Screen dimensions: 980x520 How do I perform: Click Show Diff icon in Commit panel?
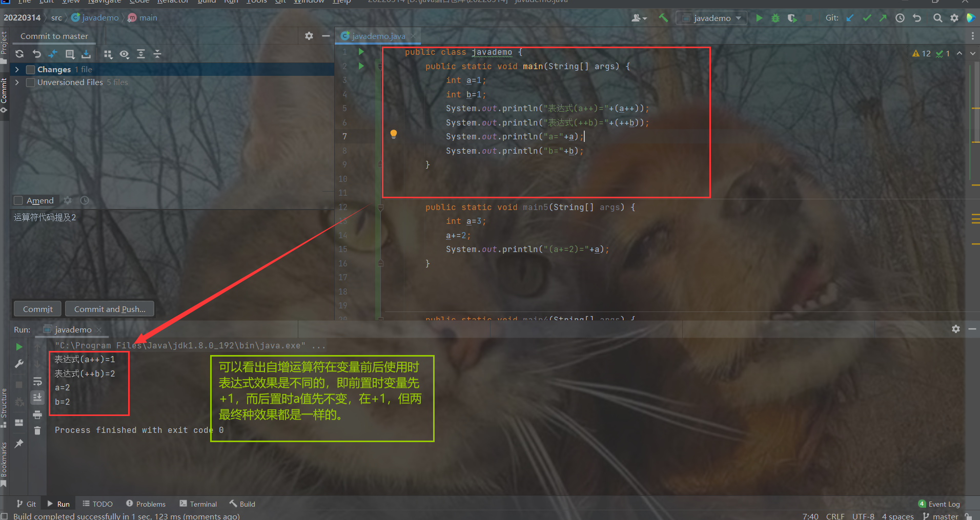tap(53, 54)
